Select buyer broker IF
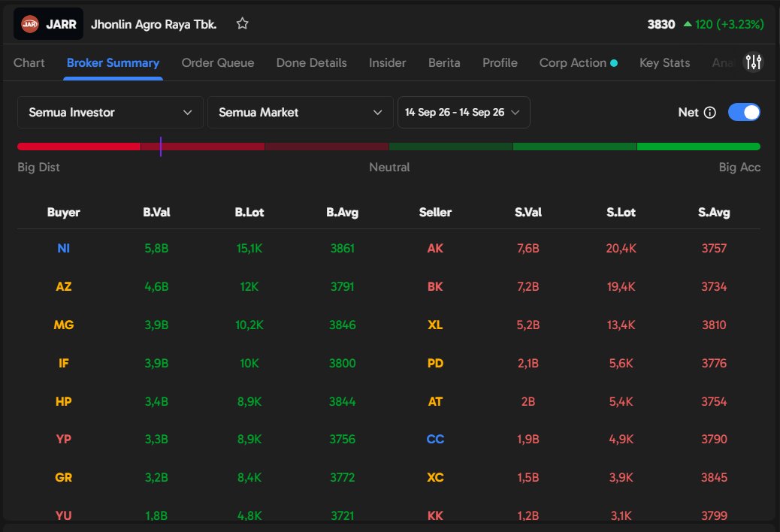The height and width of the screenshot is (532, 780). [x=64, y=363]
